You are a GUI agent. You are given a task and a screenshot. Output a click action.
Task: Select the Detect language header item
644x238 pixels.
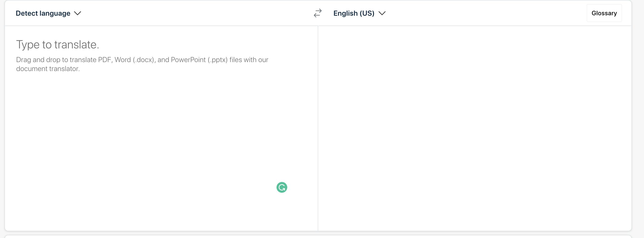(x=43, y=13)
